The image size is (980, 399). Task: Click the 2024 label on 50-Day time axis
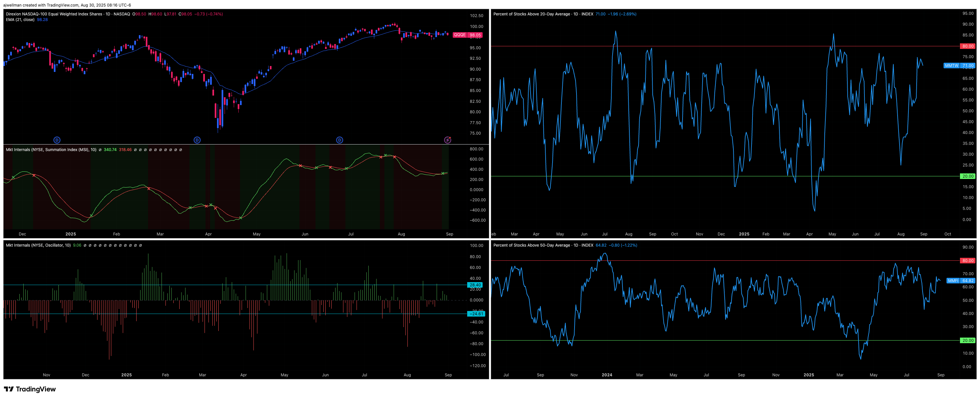point(607,375)
